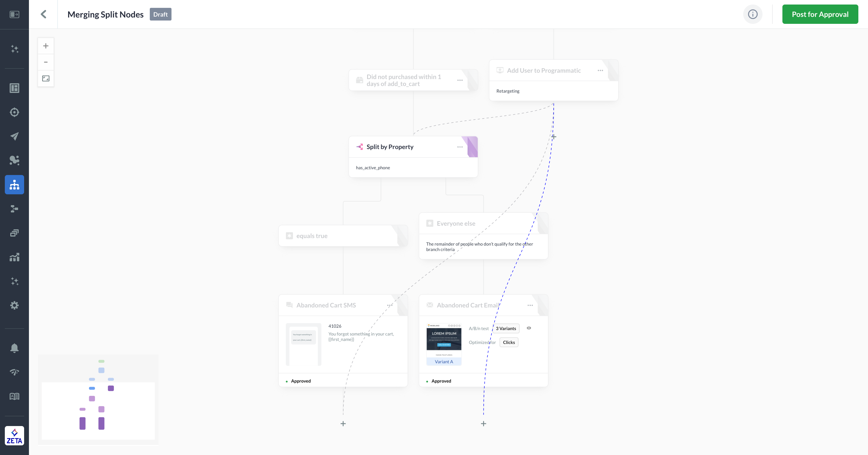
Task: Open the settings gear in sidebar
Action: [14, 305]
